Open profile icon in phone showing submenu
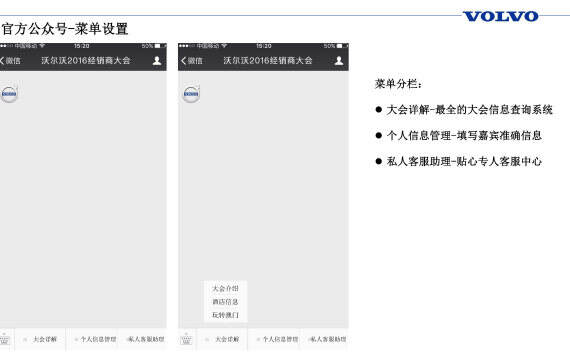Screen dimensions: 570x360 click(x=339, y=60)
